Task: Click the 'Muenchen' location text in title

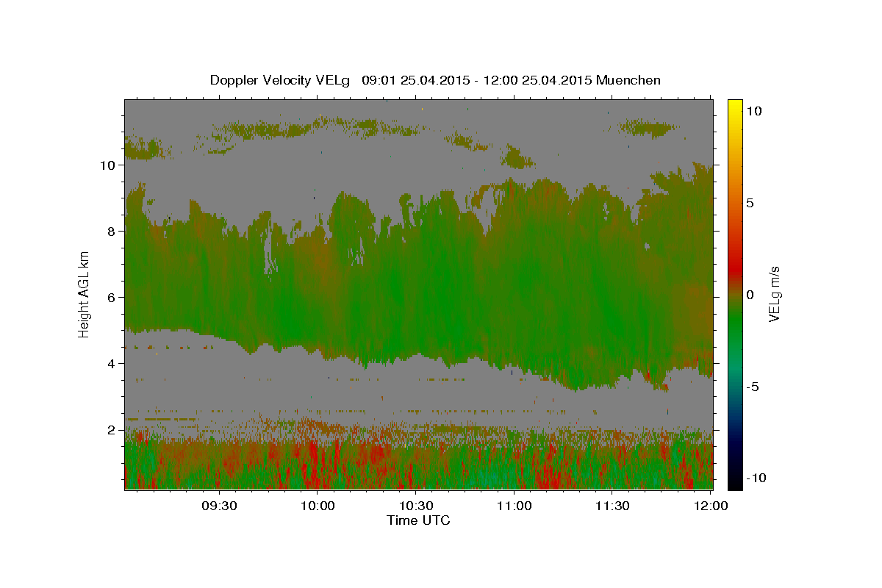Action: (629, 80)
